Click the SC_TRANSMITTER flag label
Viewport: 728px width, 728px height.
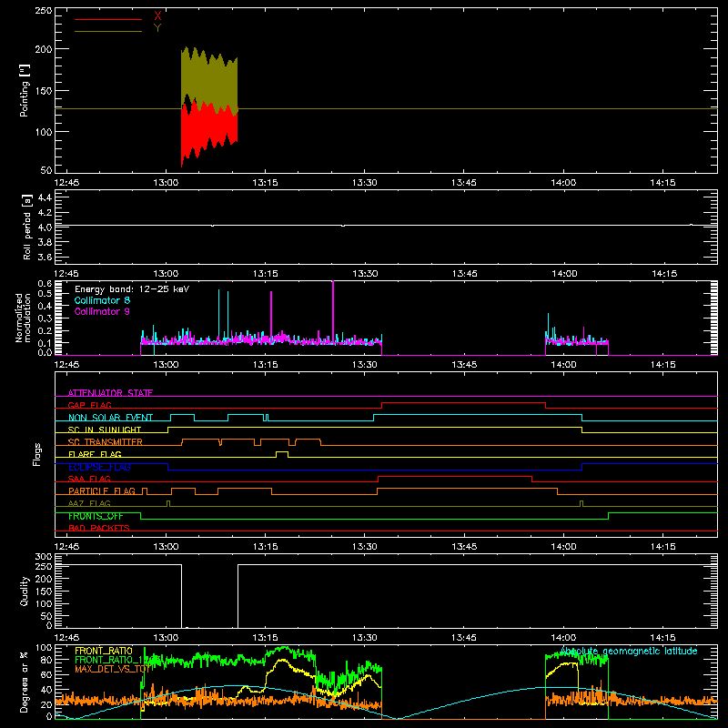coord(106,442)
